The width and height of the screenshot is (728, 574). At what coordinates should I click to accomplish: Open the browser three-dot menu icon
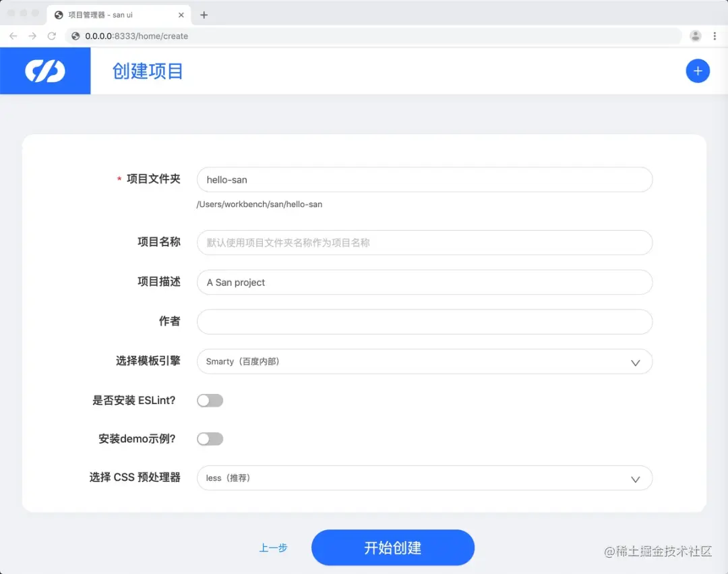click(x=715, y=36)
